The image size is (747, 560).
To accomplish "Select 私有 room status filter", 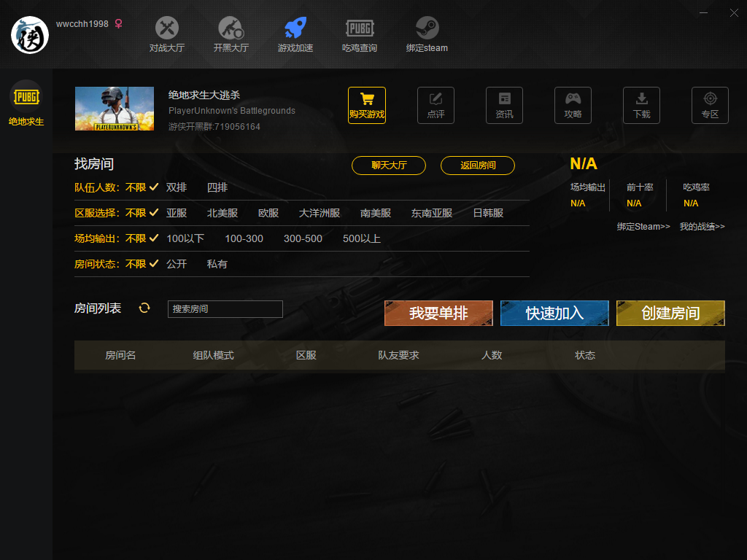I will [217, 264].
